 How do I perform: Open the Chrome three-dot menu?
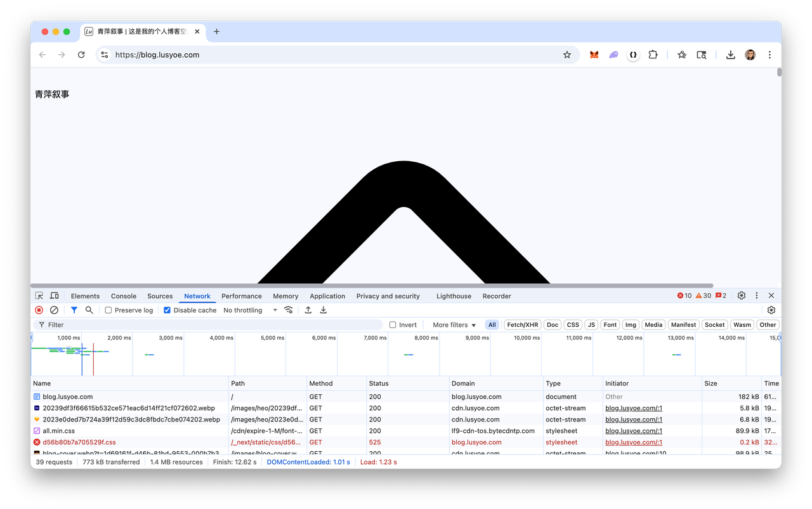pos(769,55)
